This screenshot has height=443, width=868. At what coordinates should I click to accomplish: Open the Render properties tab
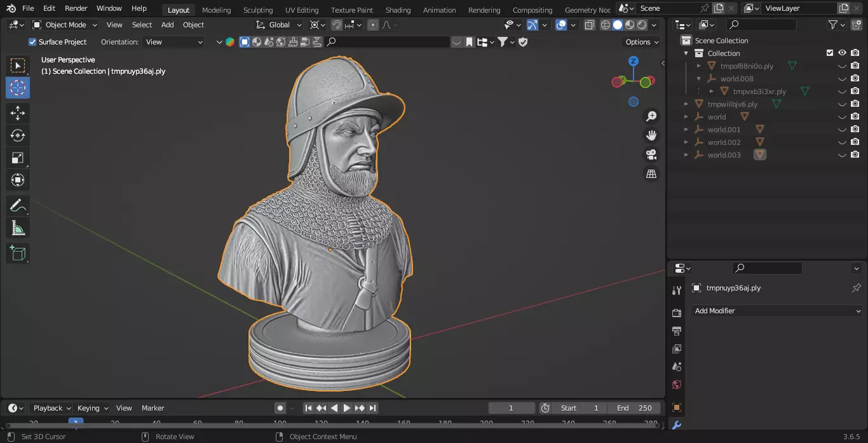(x=677, y=313)
